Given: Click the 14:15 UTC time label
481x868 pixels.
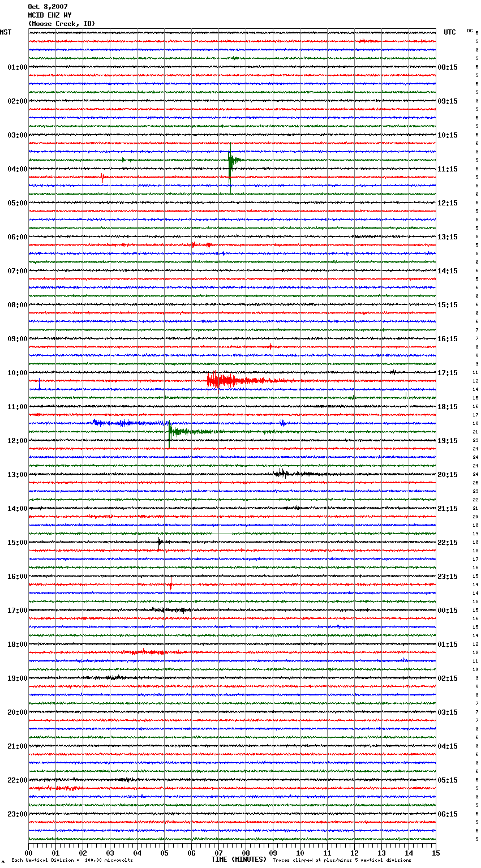Looking at the screenshot, I should (x=448, y=271).
